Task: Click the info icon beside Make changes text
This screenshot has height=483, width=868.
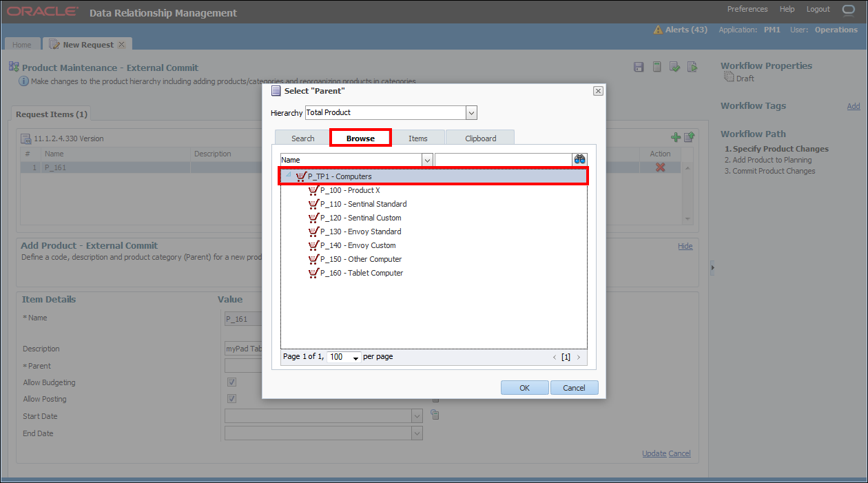Action: pos(23,81)
